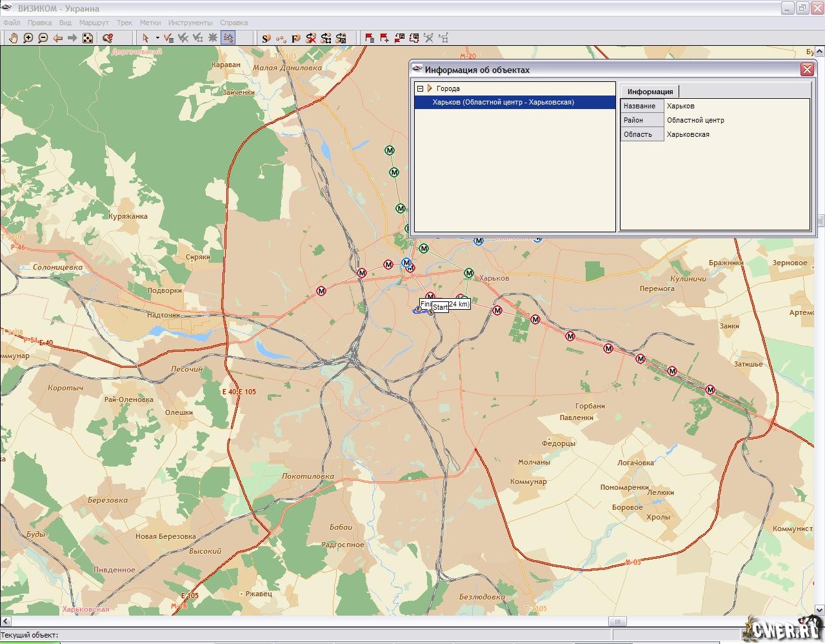The width and height of the screenshot is (825, 644).
Task: Click the red flag marker icon
Action: pyautogui.click(x=370, y=38)
